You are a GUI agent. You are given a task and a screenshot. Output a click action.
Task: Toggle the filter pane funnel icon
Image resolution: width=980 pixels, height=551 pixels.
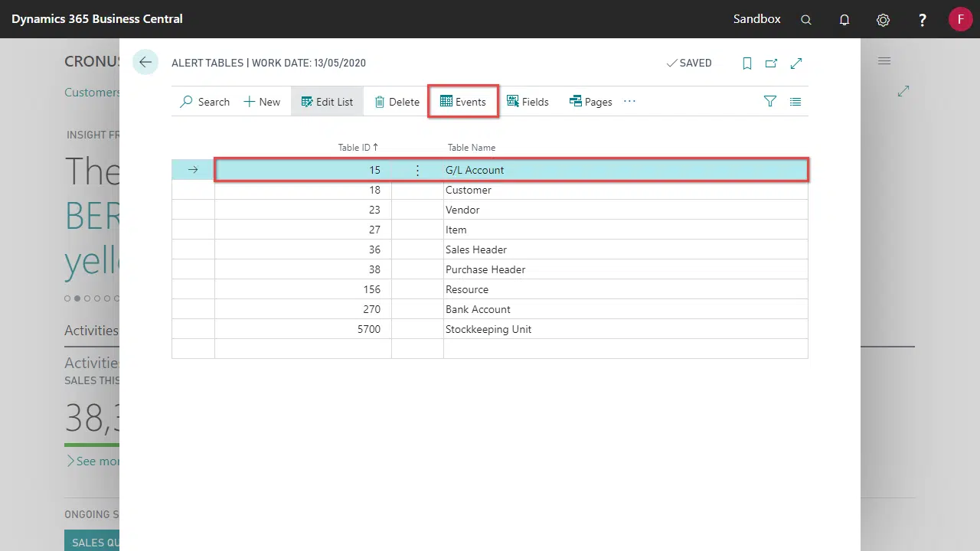[770, 101]
